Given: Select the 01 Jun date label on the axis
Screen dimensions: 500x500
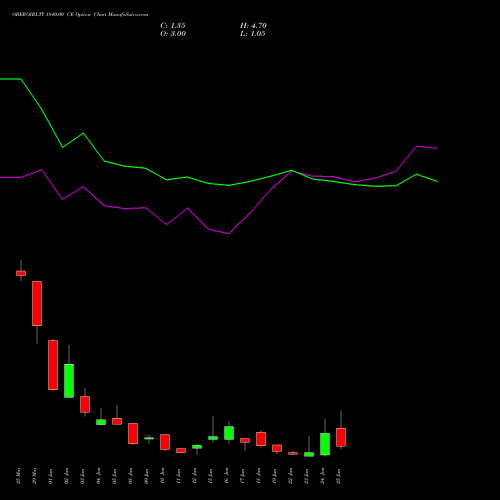Looking at the screenshot, I should 51,476.
